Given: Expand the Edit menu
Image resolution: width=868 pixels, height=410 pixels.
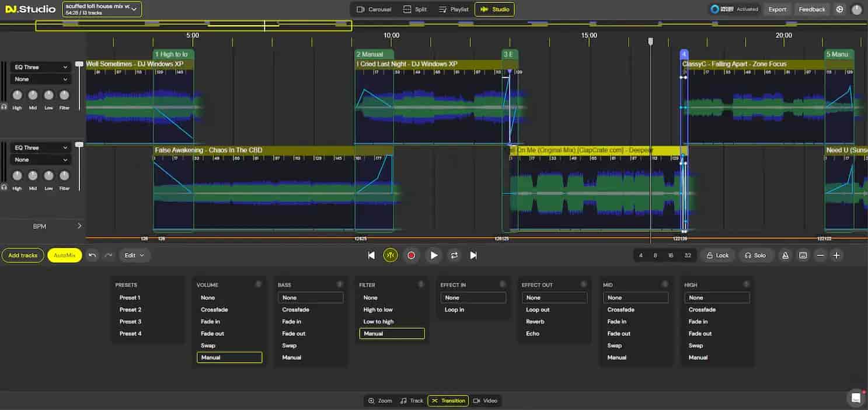Looking at the screenshot, I should click(134, 255).
